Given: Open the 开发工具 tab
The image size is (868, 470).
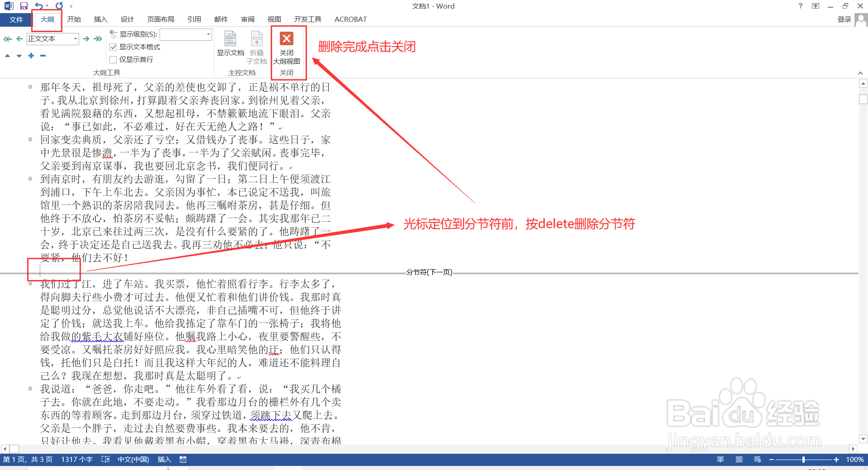Looking at the screenshot, I should click(x=308, y=19).
